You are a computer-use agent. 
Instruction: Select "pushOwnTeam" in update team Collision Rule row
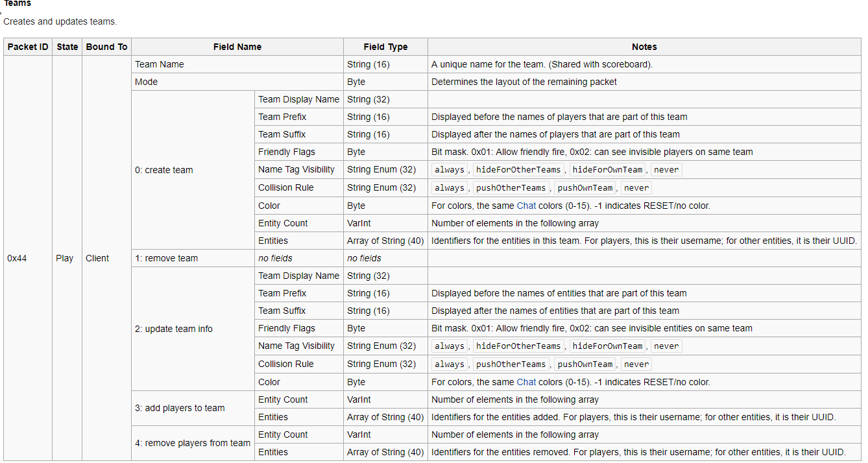coord(585,364)
